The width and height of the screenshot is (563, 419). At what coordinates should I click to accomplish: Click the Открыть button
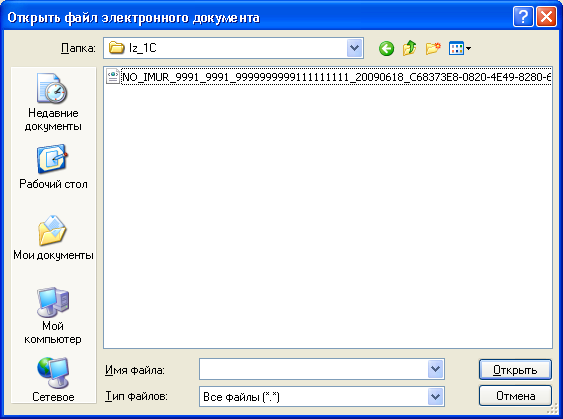click(515, 369)
